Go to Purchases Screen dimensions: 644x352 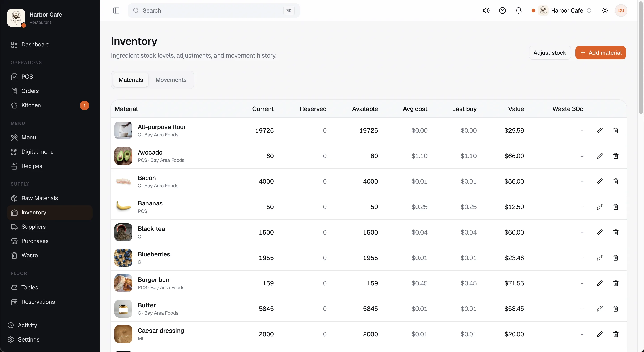(50, 241)
